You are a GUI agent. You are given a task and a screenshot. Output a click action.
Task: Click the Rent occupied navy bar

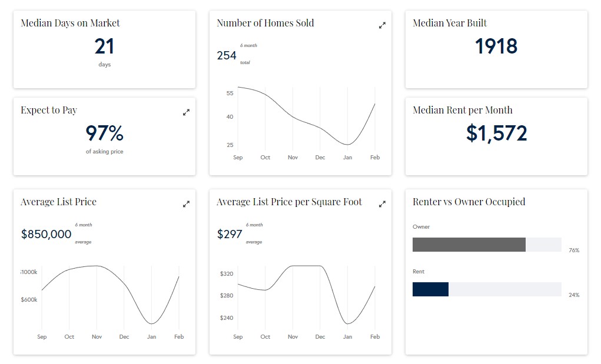coord(430,289)
